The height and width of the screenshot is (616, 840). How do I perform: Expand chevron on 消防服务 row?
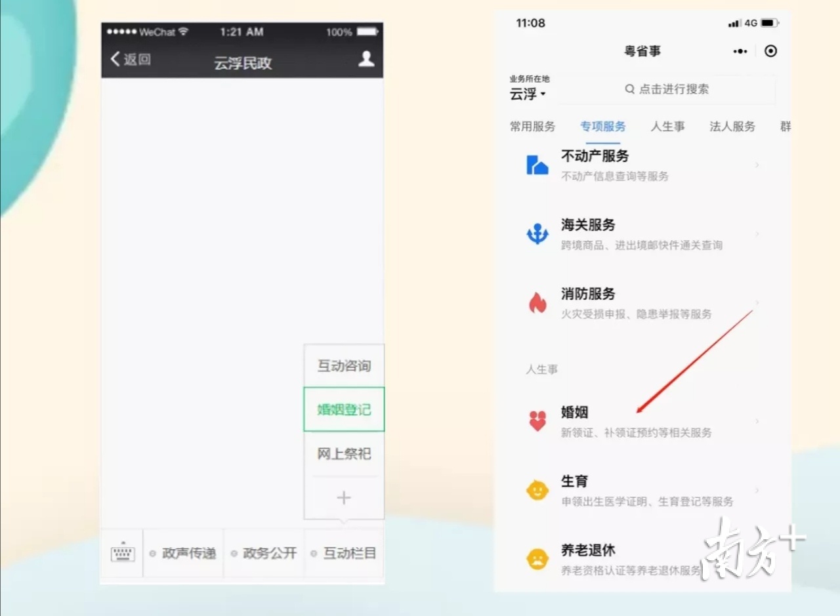pos(757,302)
